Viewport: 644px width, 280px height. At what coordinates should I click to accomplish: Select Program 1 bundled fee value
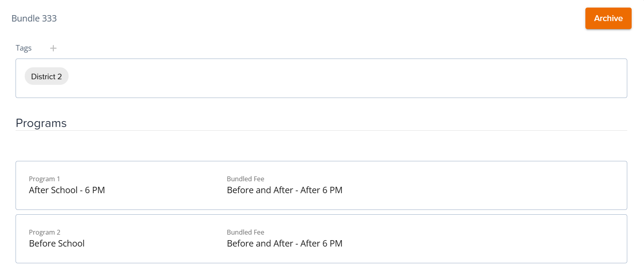coord(285,190)
